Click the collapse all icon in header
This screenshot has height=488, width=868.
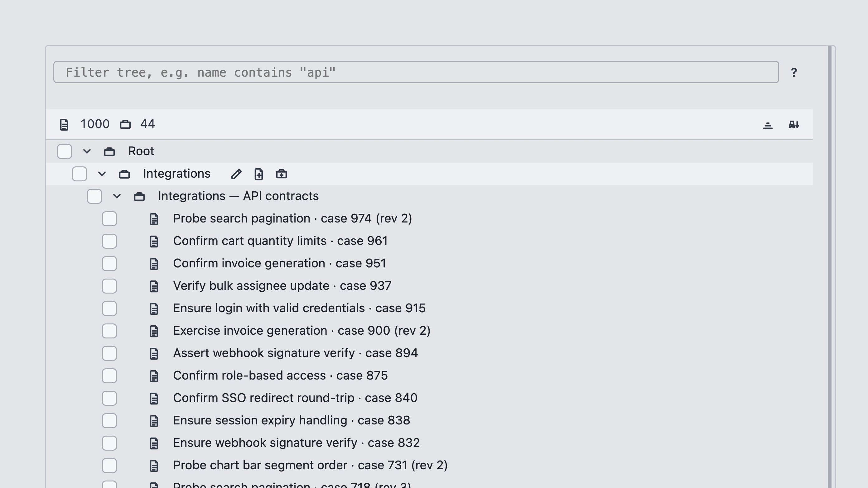pyautogui.click(x=768, y=125)
